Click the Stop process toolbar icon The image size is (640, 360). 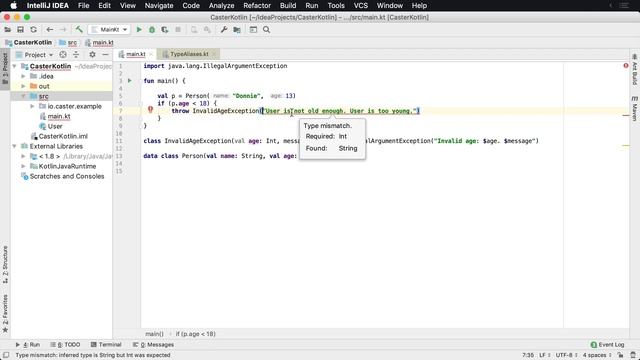pyautogui.click(x=178, y=30)
